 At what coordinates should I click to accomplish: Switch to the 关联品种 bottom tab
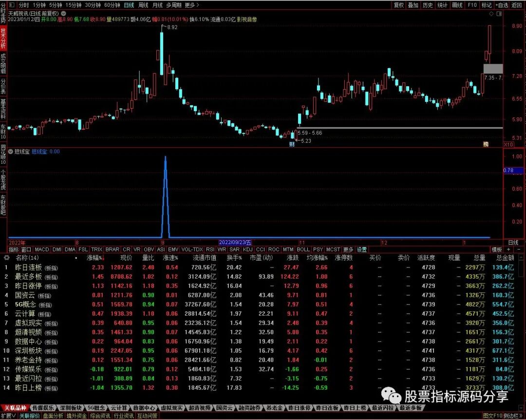(15, 408)
